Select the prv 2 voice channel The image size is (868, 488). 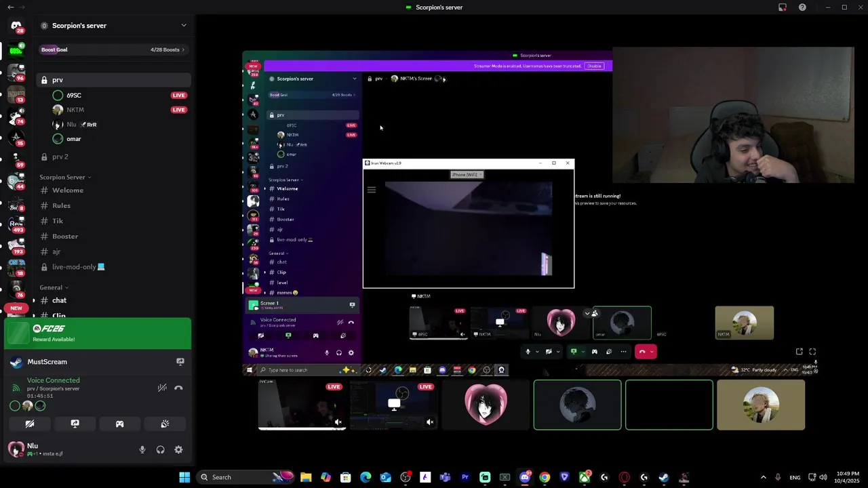coord(113,157)
